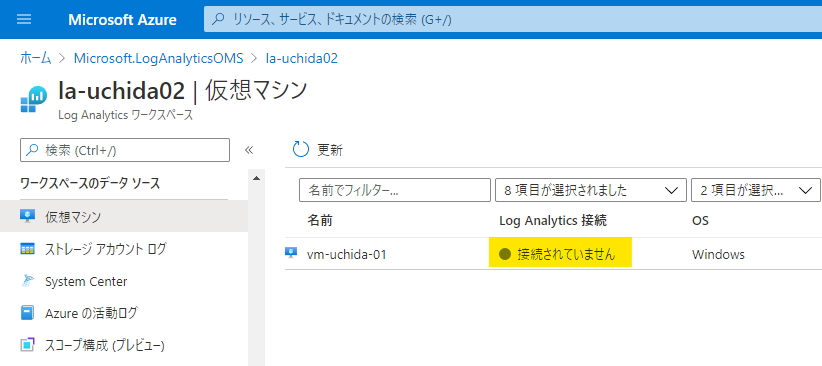Click the Microsoft Azure brand title

[122, 20]
